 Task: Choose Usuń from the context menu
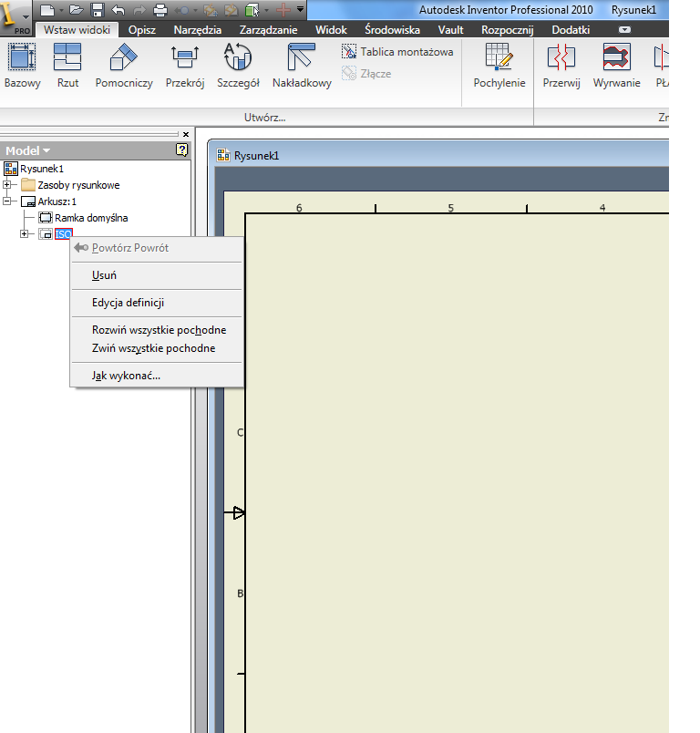coord(157,275)
